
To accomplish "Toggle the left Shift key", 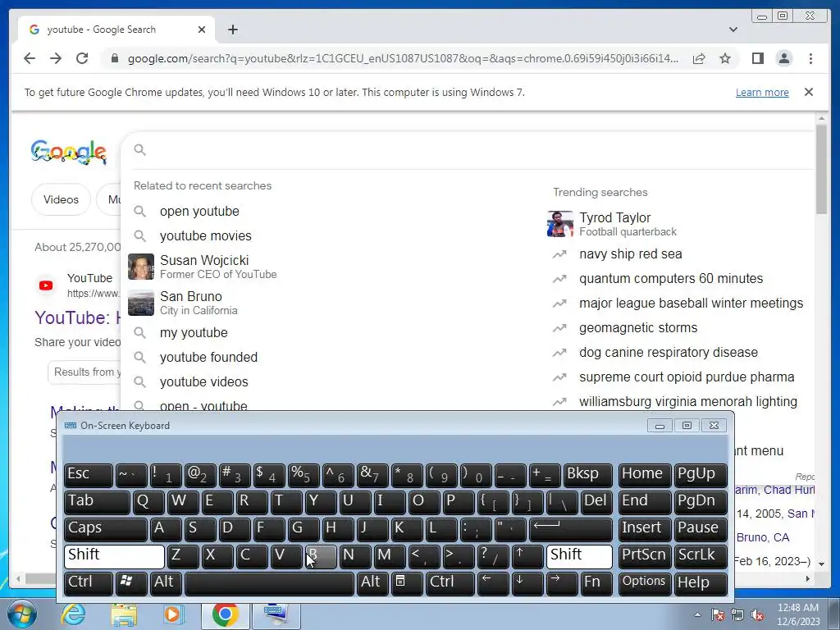I will [x=114, y=555].
